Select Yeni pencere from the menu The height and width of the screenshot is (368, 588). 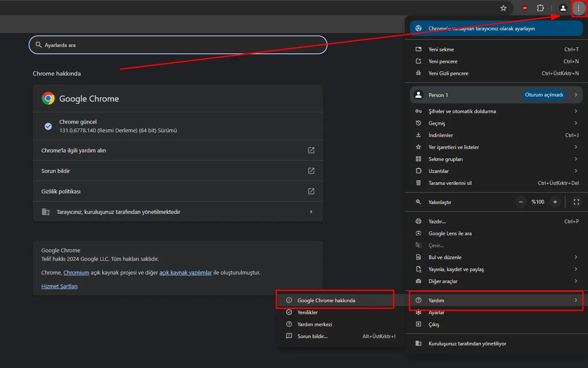[x=497, y=61]
